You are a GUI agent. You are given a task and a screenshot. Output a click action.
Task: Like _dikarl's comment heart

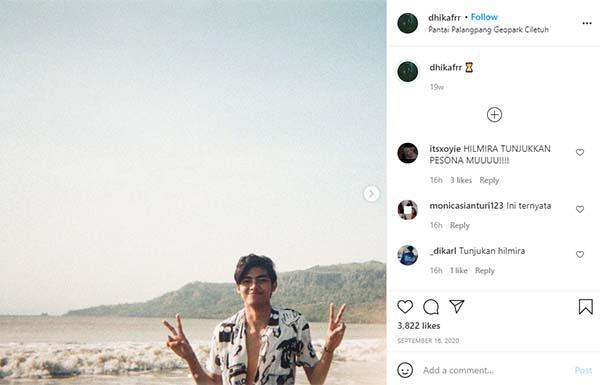pyautogui.click(x=580, y=254)
